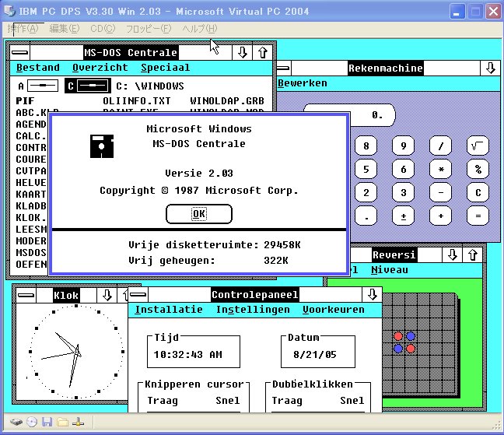504x435 pixels.
Task: Click the minus key in Rekenmachine
Action: [441, 192]
